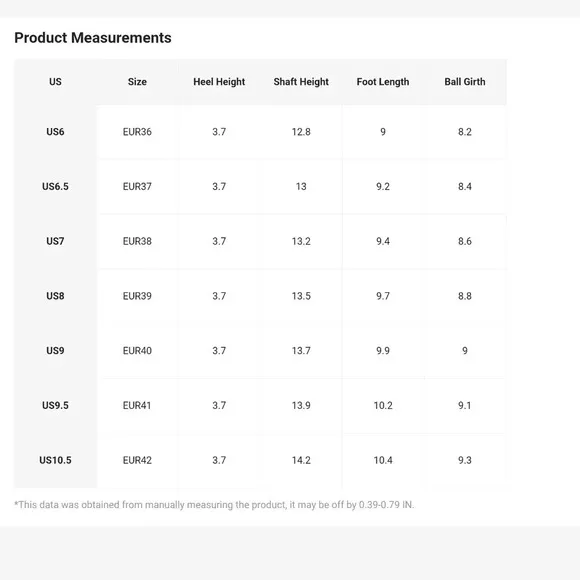
Task: Select the 10.4 foot length value
Action: pos(383,460)
